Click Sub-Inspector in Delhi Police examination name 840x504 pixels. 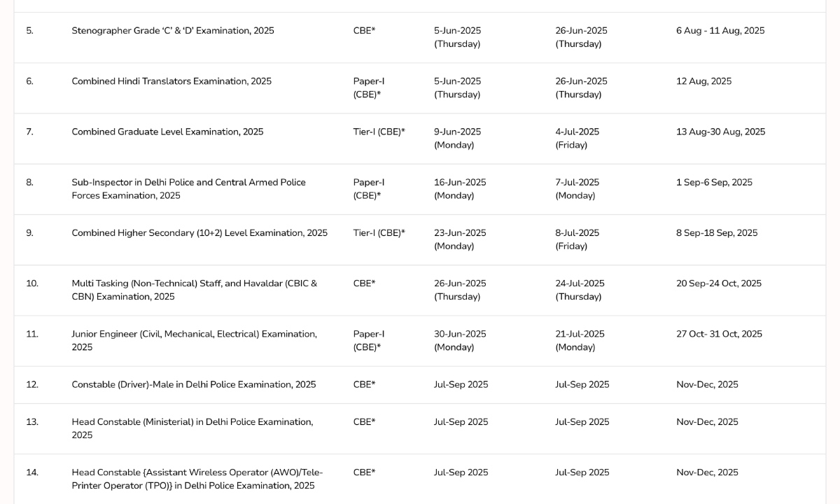(188, 188)
